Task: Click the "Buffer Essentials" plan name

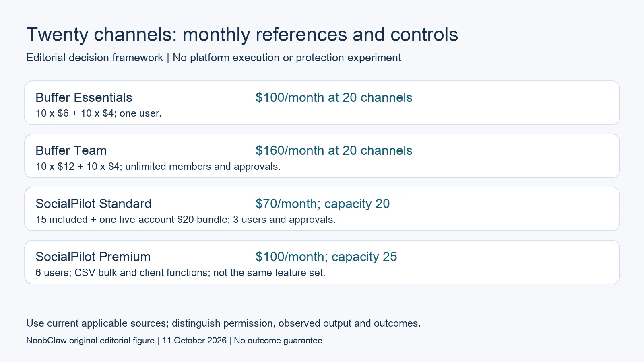Action: click(x=84, y=97)
